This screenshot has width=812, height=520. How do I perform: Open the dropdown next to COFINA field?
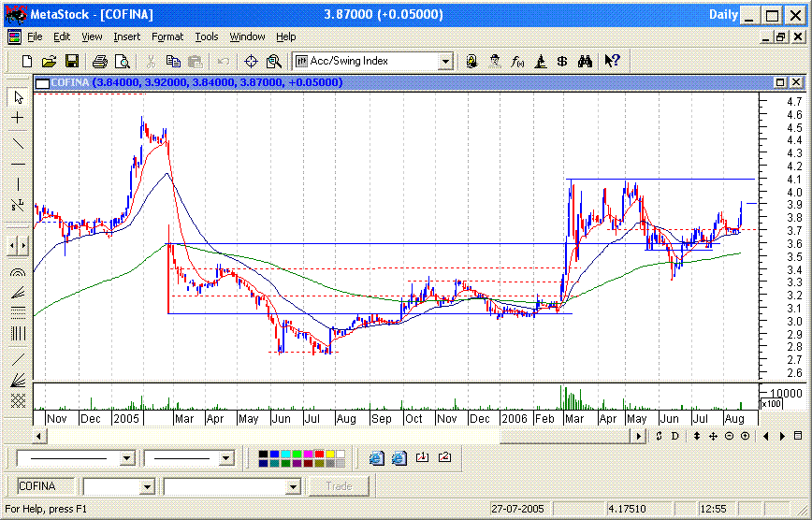[x=146, y=486]
